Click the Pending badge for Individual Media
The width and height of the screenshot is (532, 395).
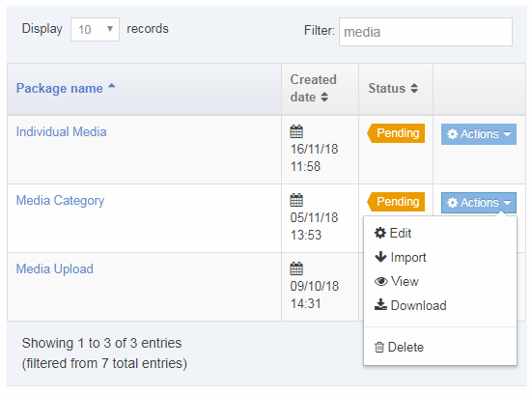pos(396,133)
